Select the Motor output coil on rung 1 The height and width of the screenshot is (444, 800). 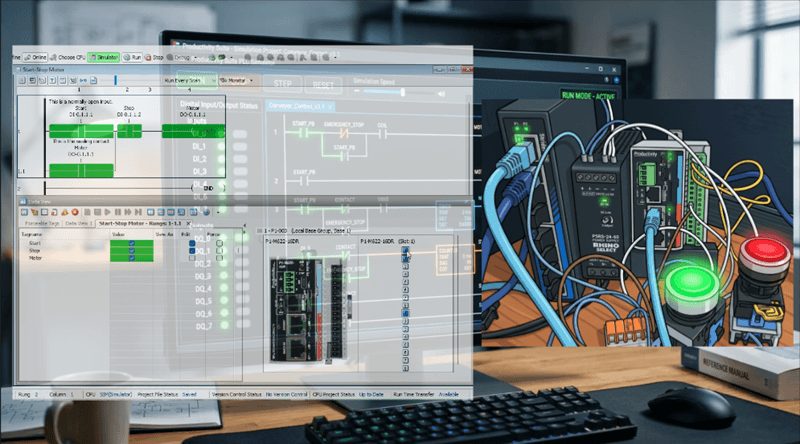[x=193, y=131]
